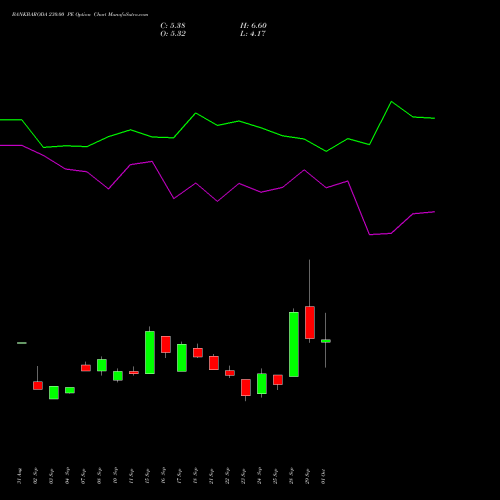Image resolution: width=500 pixels, height=500 pixels.
Task: Select the last candlestick above 01 Oct
Action: click(326, 341)
